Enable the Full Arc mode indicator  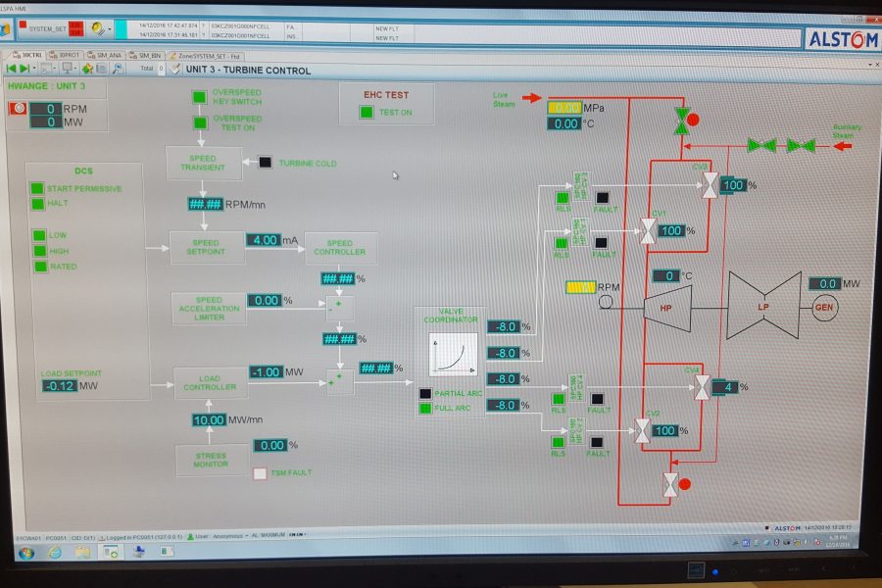pyautogui.click(x=425, y=408)
